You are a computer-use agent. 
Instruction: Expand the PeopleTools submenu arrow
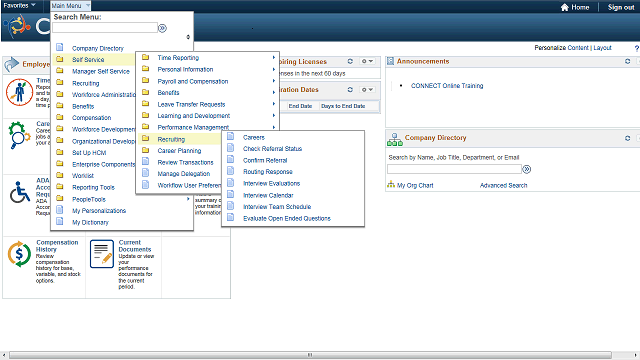coord(188,199)
